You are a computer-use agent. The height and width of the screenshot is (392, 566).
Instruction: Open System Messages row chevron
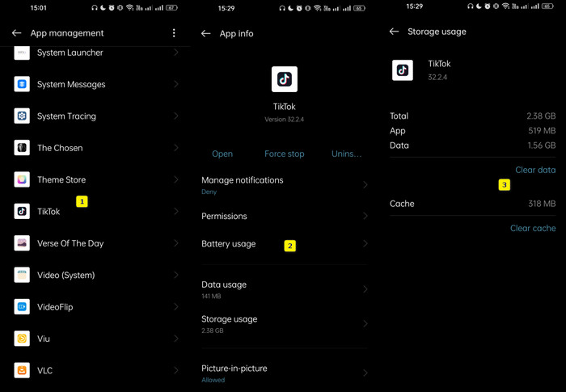pyautogui.click(x=176, y=84)
